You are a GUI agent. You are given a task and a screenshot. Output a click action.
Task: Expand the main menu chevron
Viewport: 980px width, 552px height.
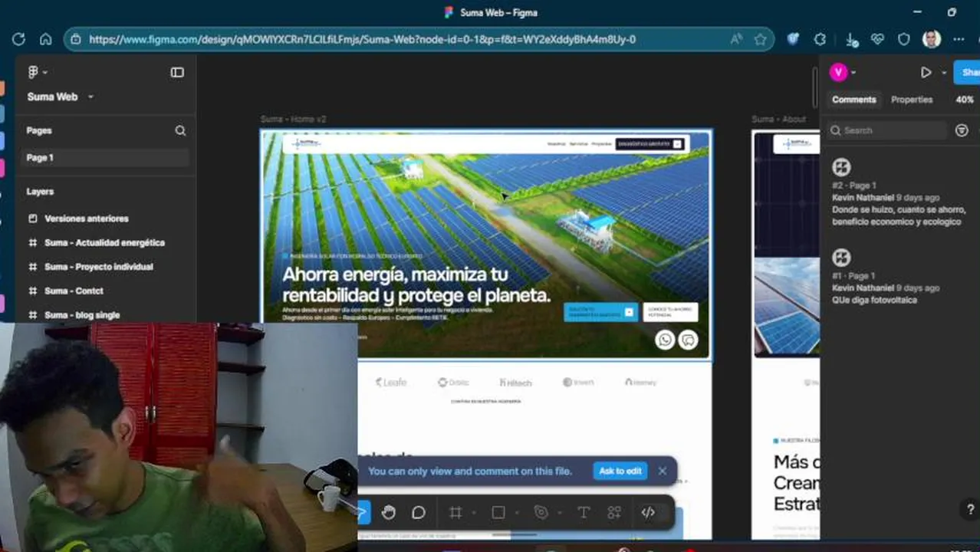coord(45,72)
